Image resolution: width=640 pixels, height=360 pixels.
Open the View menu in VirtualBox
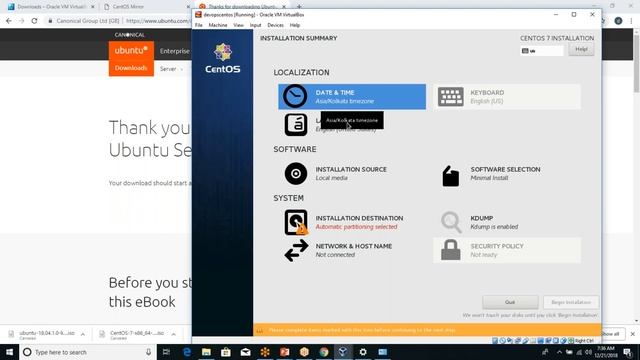click(x=238, y=25)
